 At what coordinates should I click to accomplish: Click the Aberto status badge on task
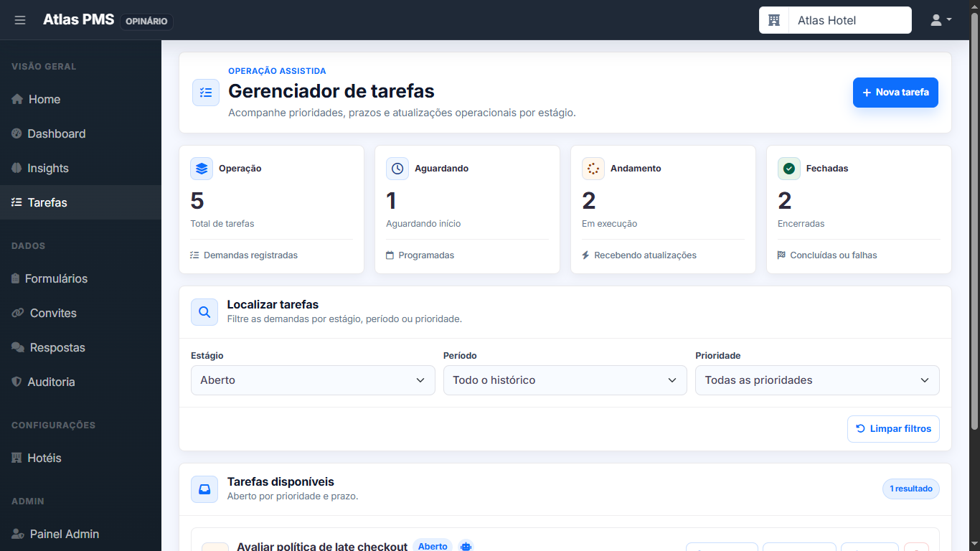433,546
